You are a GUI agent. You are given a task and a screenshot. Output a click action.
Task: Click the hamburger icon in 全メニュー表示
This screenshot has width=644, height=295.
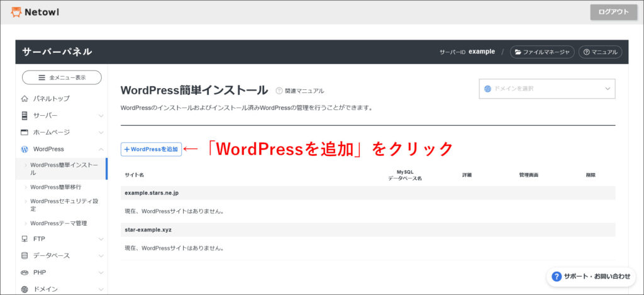[x=42, y=77]
